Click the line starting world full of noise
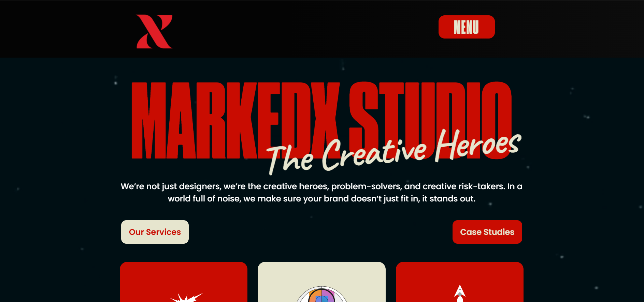Screen dimensions: 644x302 pyautogui.click(x=321, y=199)
